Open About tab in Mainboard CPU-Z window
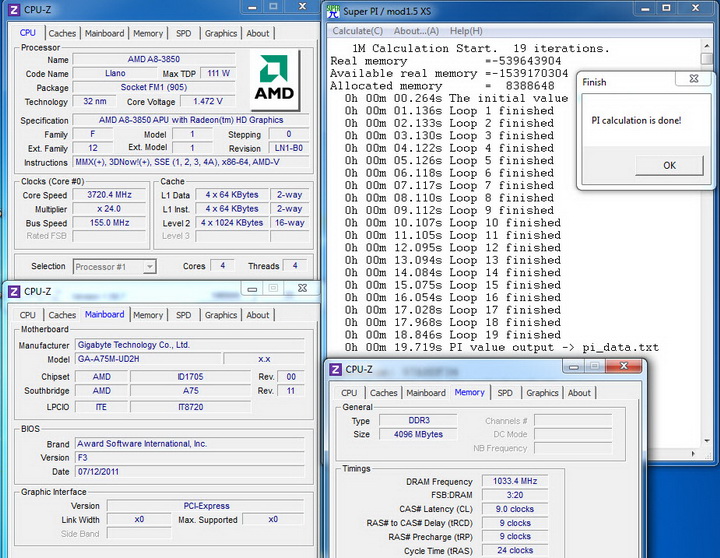Image resolution: width=720 pixels, height=558 pixels. (x=258, y=315)
